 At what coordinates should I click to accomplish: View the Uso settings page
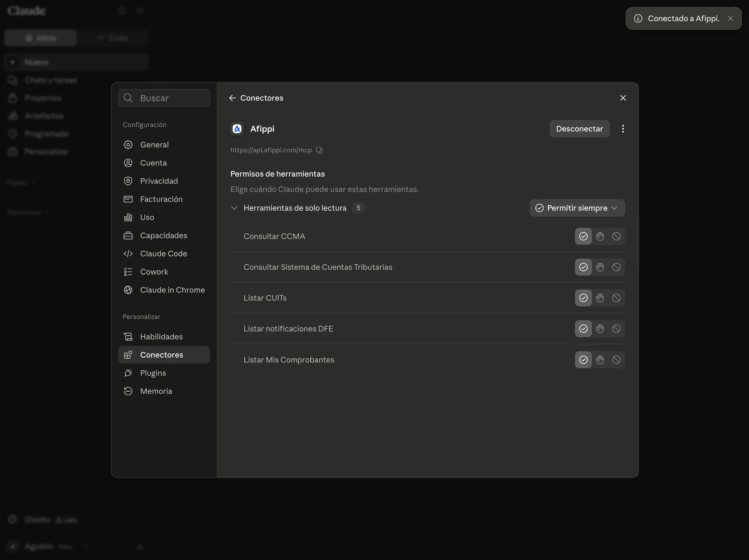[164, 218]
